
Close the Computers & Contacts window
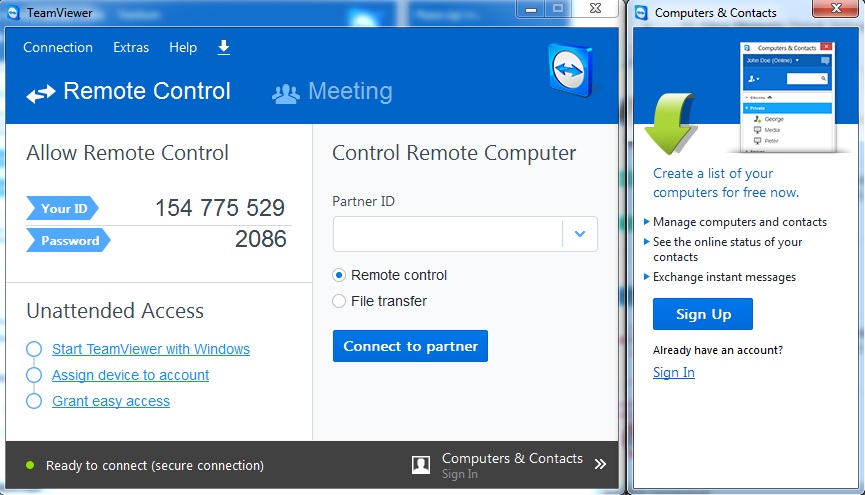click(836, 8)
